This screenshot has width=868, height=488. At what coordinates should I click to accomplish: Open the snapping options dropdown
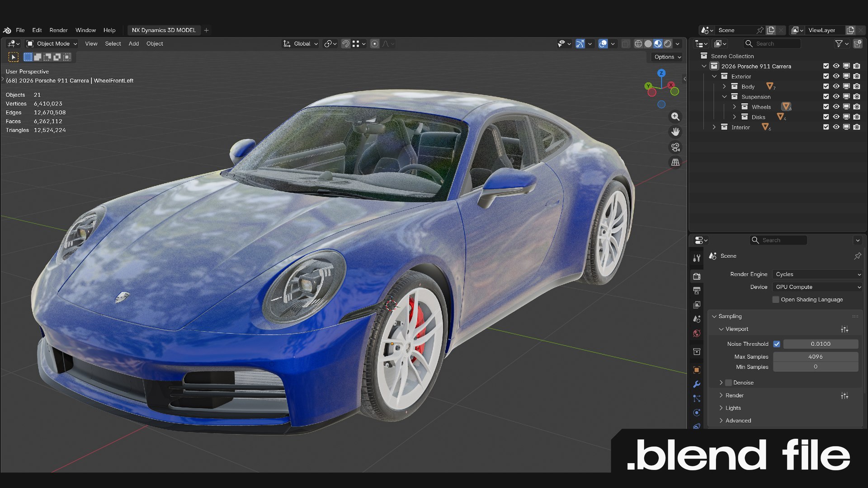[x=359, y=44]
